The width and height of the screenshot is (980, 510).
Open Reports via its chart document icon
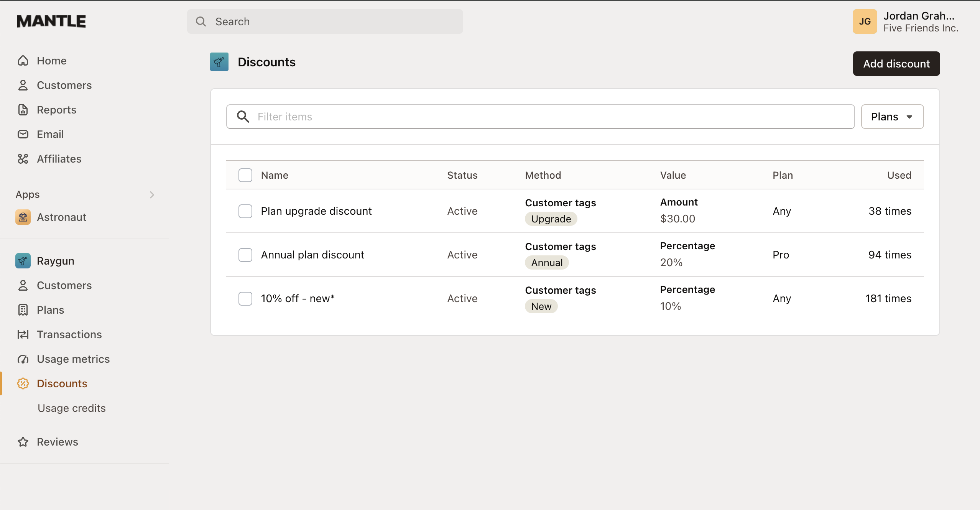pos(23,110)
